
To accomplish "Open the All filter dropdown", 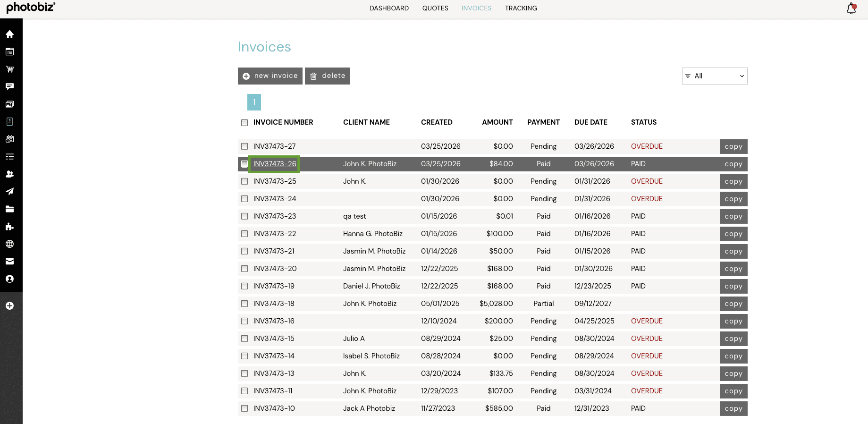I will (x=715, y=76).
